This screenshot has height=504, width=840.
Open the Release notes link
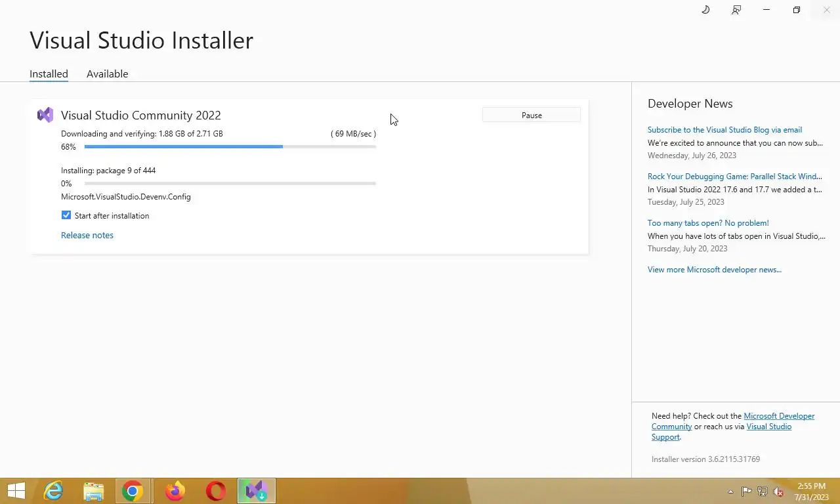pos(87,235)
